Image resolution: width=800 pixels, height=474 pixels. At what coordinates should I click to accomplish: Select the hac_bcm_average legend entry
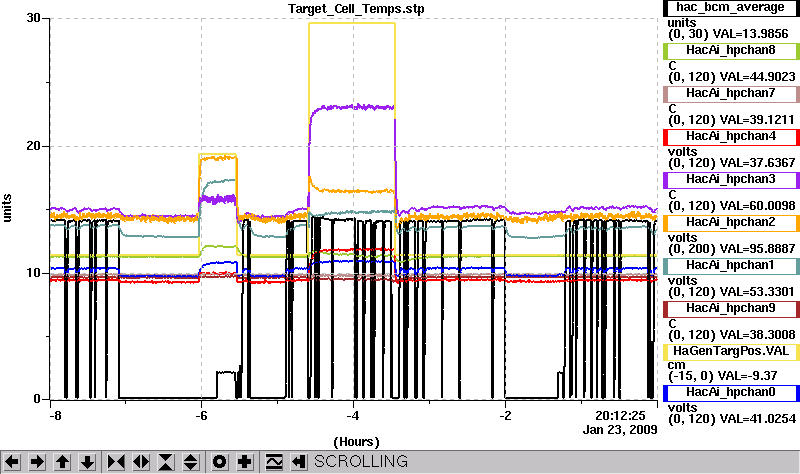pyautogui.click(x=731, y=8)
